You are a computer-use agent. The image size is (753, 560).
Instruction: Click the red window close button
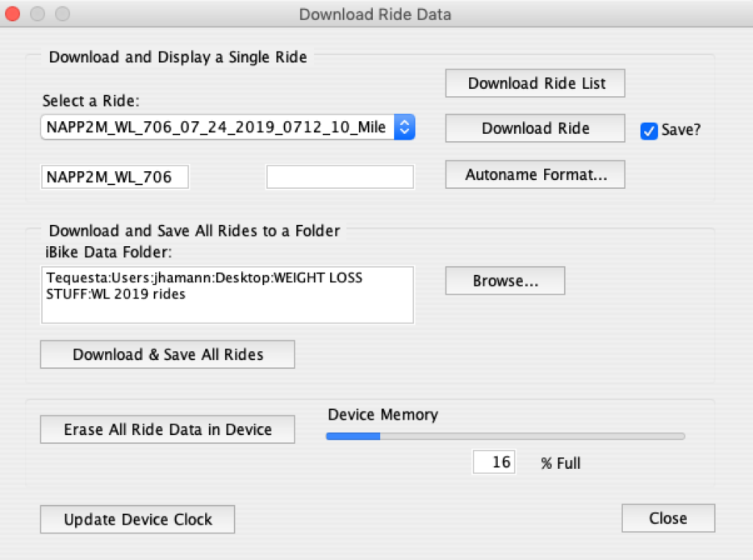tap(13, 14)
